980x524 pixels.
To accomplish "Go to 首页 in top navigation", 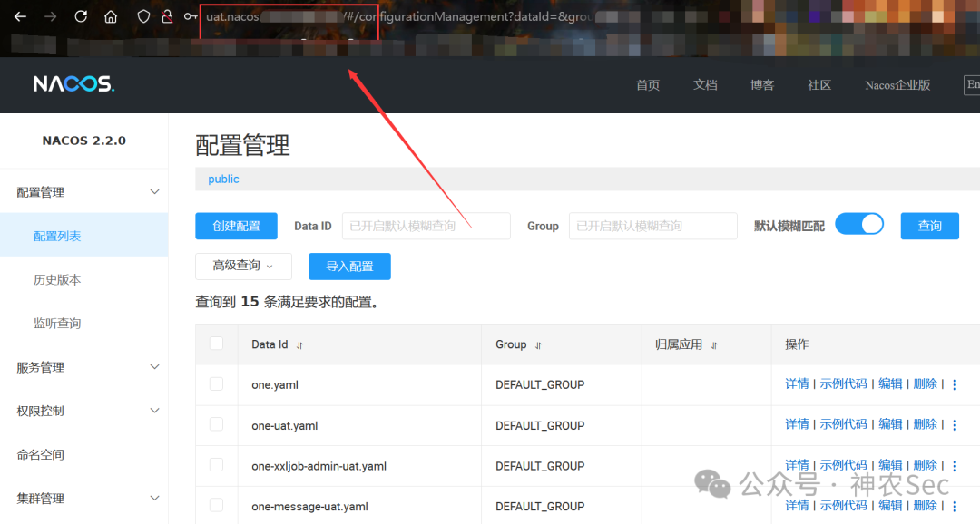I will (648, 85).
